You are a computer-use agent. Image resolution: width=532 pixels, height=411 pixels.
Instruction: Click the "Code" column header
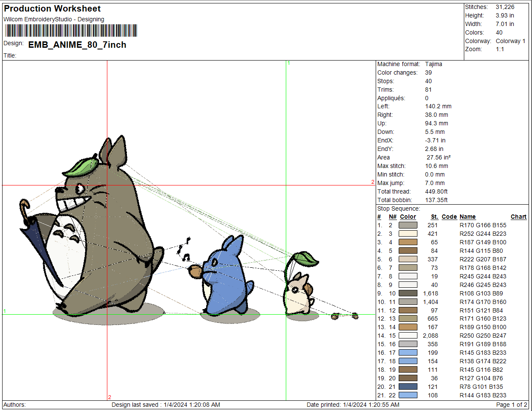pos(449,217)
